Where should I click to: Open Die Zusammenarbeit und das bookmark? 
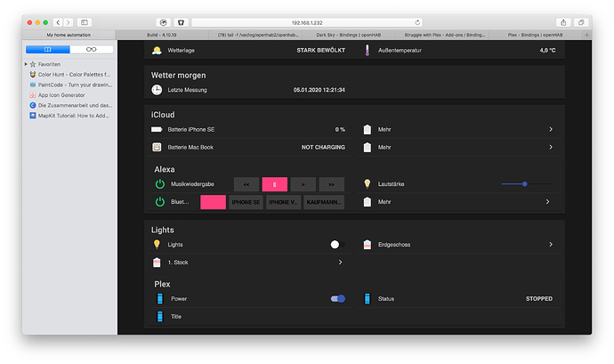(71, 105)
